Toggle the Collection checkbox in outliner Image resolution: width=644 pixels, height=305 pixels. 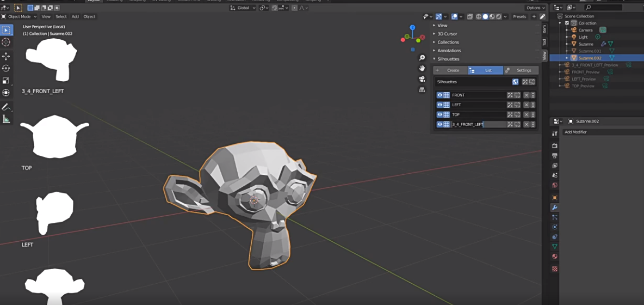click(x=567, y=23)
